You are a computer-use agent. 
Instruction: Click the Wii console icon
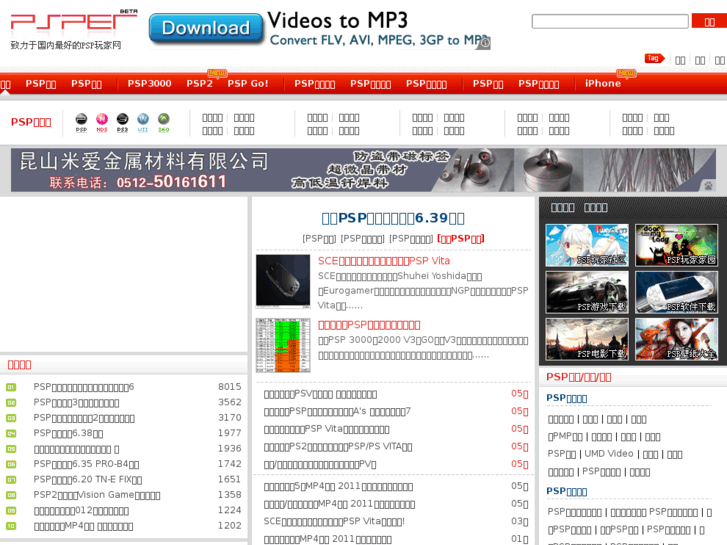pyautogui.click(x=143, y=123)
